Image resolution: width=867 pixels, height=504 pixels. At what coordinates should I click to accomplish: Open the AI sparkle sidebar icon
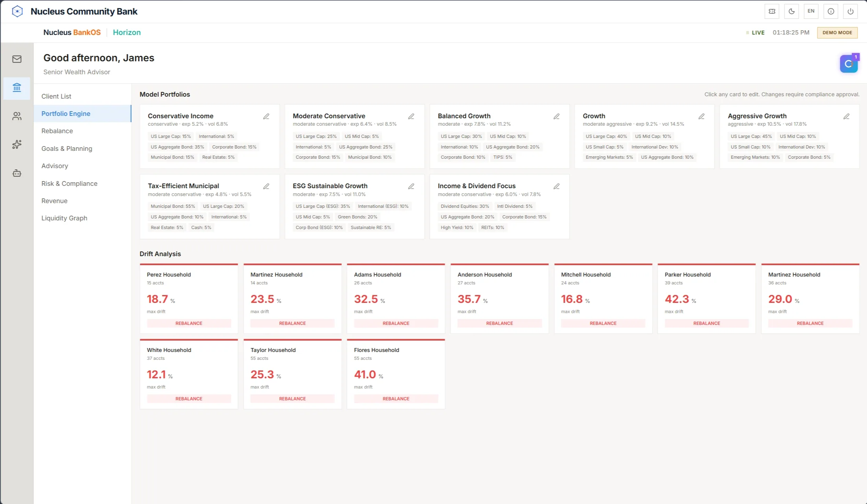17,145
